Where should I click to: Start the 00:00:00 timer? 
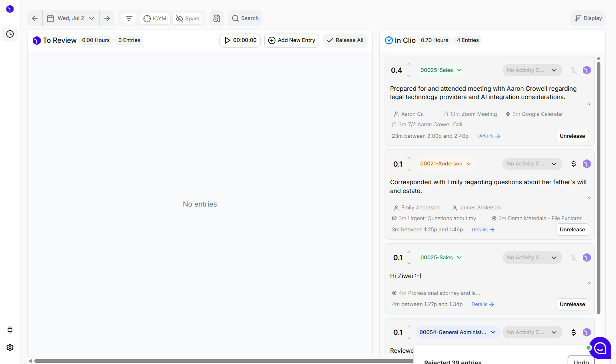click(x=240, y=40)
